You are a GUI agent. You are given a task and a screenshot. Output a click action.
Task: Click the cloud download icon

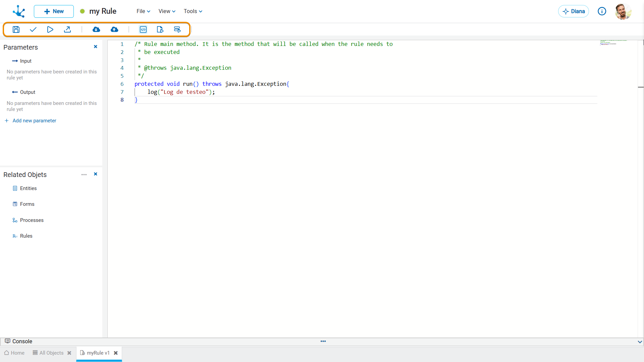pos(96,29)
